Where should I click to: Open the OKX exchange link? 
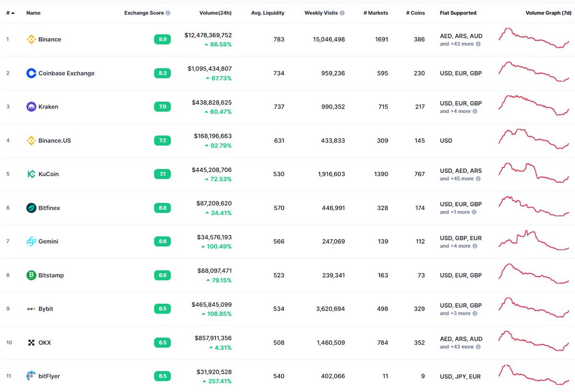pos(45,343)
